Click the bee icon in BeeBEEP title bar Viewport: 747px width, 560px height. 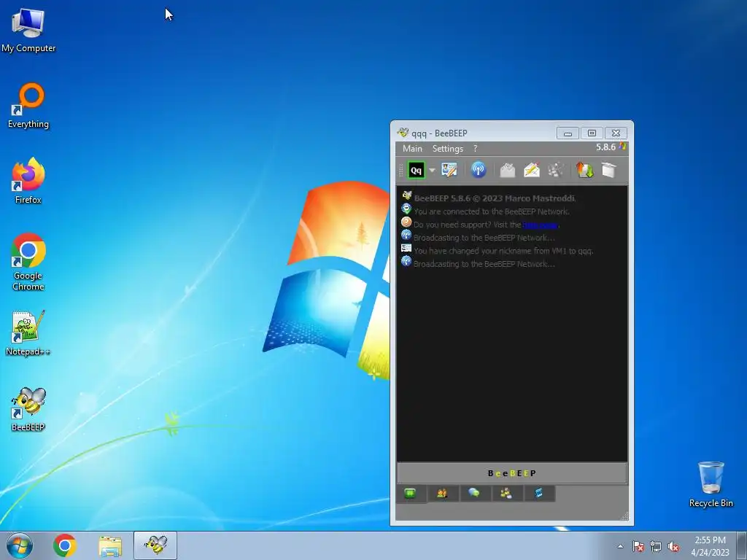point(403,133)
